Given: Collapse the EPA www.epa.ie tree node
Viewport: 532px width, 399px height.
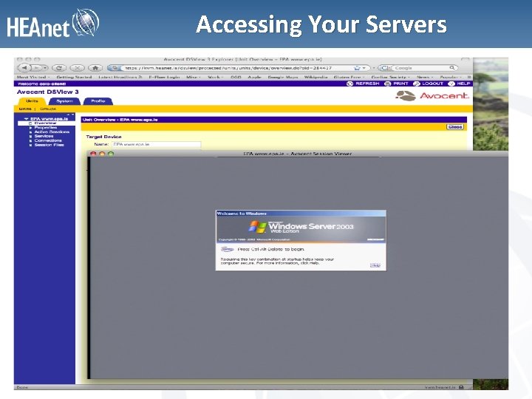Looking at the screenshot, I should click(x=26, y=119).
